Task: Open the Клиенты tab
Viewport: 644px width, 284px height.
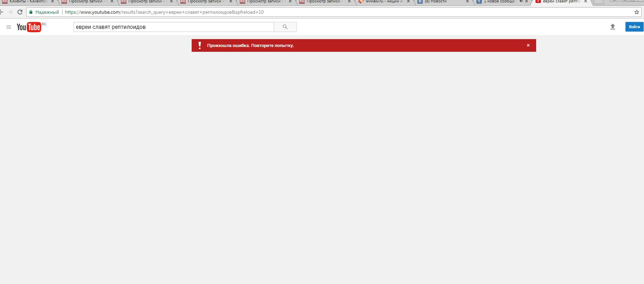Action: tap(26, 2)
